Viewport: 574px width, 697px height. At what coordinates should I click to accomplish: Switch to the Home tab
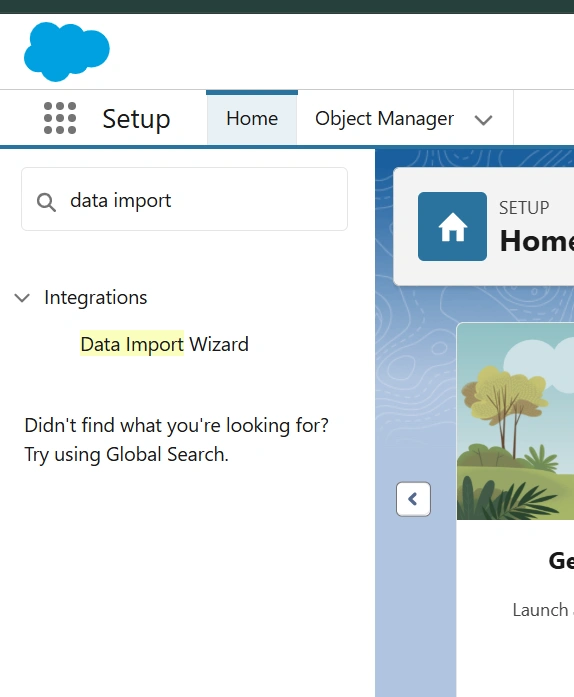pyautogui.click(x=252, y=119)
